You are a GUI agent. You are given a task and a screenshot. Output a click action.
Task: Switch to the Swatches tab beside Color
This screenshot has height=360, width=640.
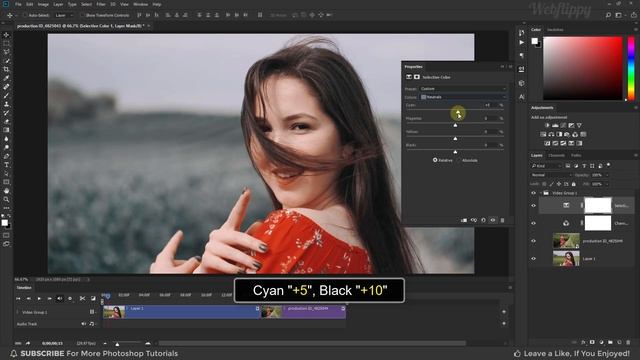click(x=555, y=30)
